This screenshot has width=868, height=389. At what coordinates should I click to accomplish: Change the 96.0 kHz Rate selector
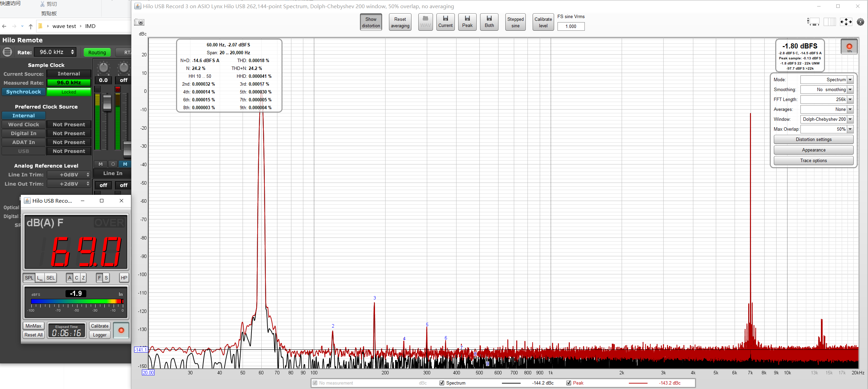pyautogui.click(x=55, y=52)
